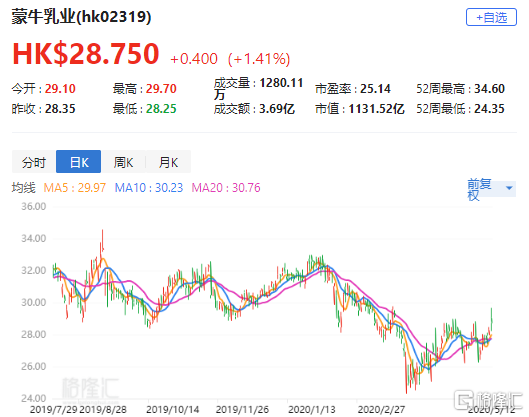This screenshot has height=417, width=529.
Task: Click the 36.00 price axis label
Action: point(33,206)
